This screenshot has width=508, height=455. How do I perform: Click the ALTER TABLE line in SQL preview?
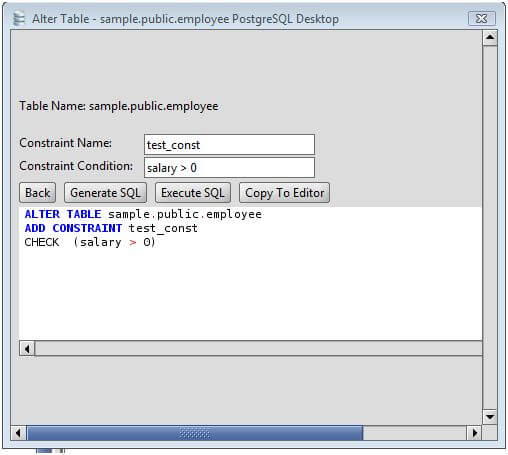[143, 214]
